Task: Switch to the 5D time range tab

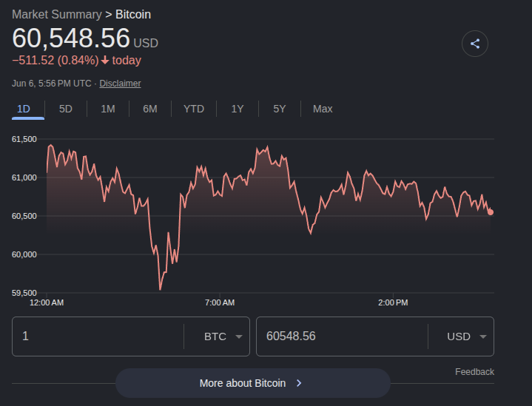Action: pyautogui.click(x=65, y=109)
